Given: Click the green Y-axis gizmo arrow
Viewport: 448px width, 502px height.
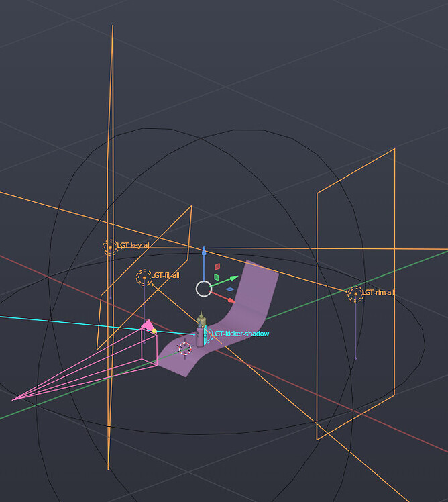Looking at the screenshot, I should pos(233,278).
